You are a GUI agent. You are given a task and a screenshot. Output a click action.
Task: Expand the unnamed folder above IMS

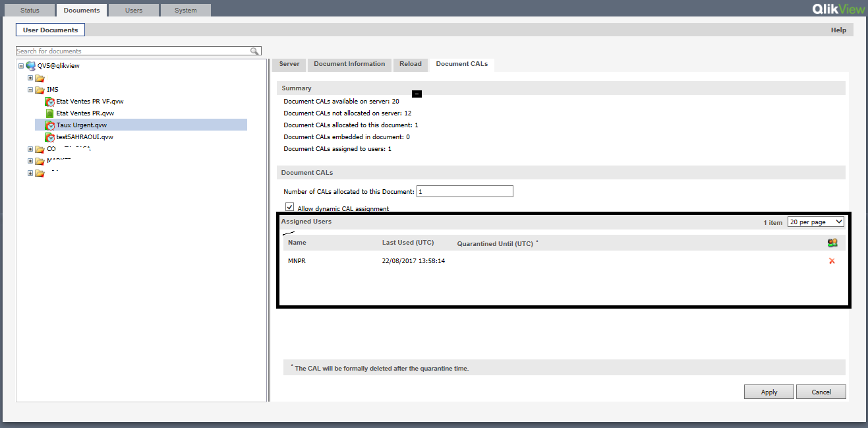point(30,78)
